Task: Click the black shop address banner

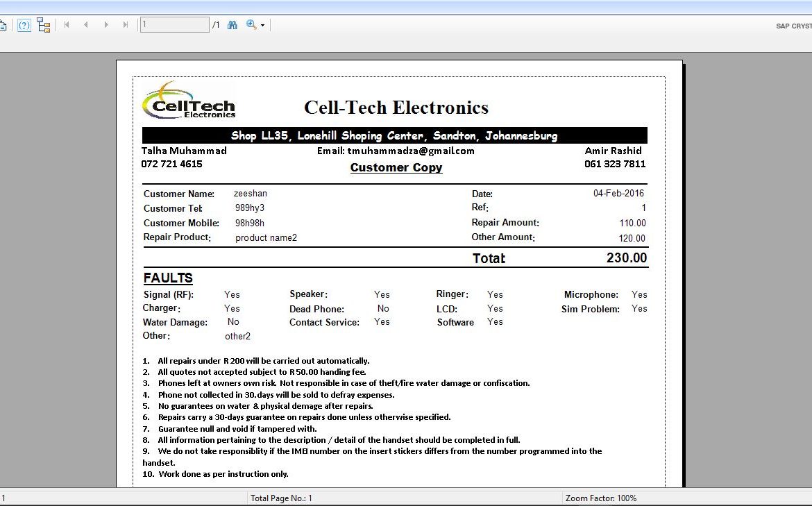Action: click(x=394, y=135)
